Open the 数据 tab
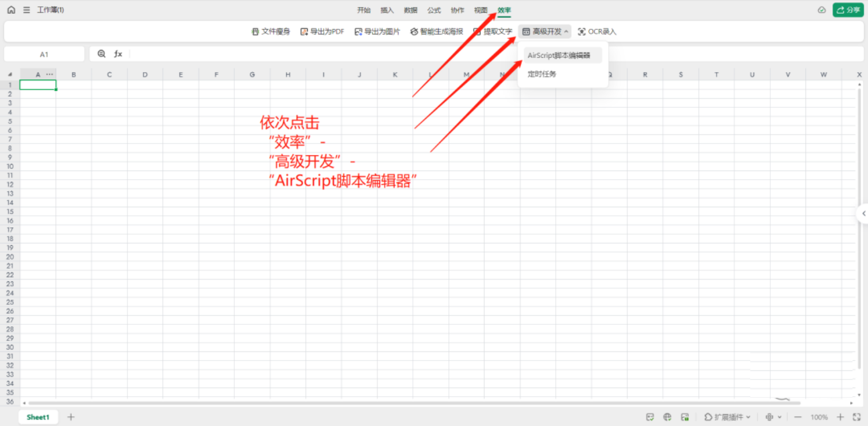Image resolution: width=868 pixels, height=426 pixels. 410,10
